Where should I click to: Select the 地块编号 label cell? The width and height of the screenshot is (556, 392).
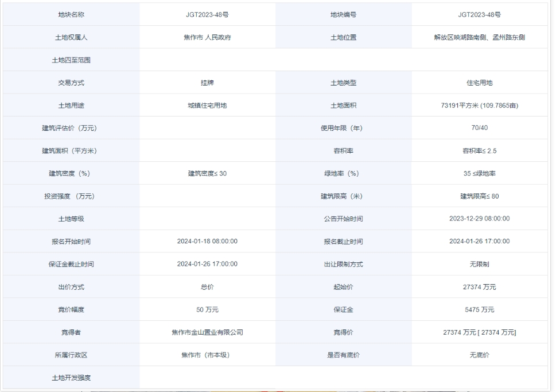[x=343, y=14]
